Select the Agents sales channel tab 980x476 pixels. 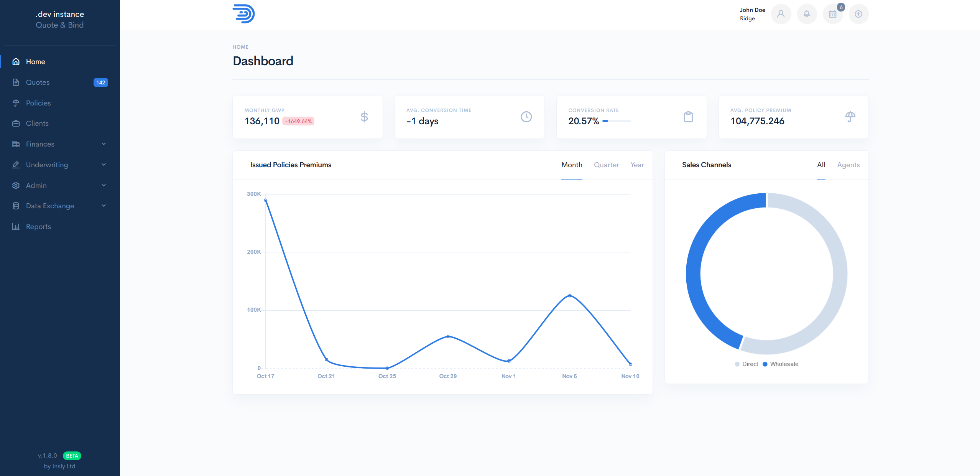(x=848, y=165)
